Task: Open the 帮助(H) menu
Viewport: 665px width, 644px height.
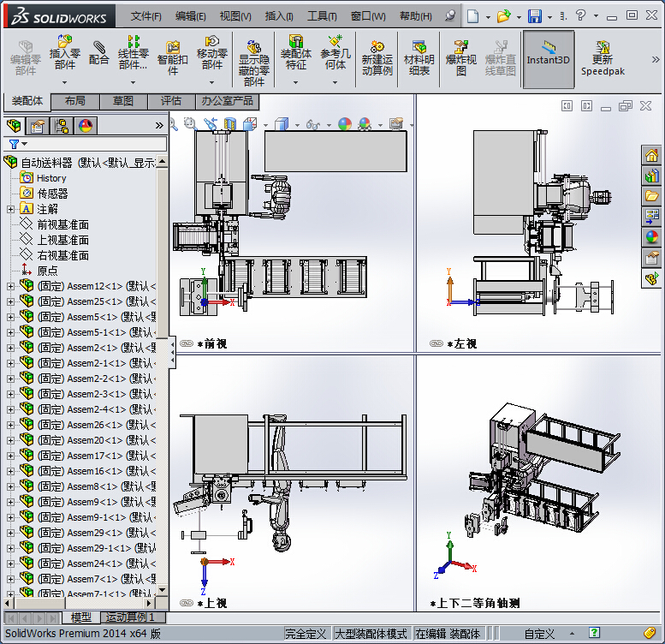Action: 416,16
